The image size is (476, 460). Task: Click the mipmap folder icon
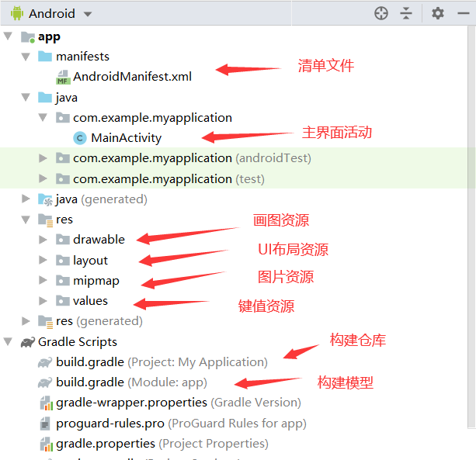click(63, 280)
